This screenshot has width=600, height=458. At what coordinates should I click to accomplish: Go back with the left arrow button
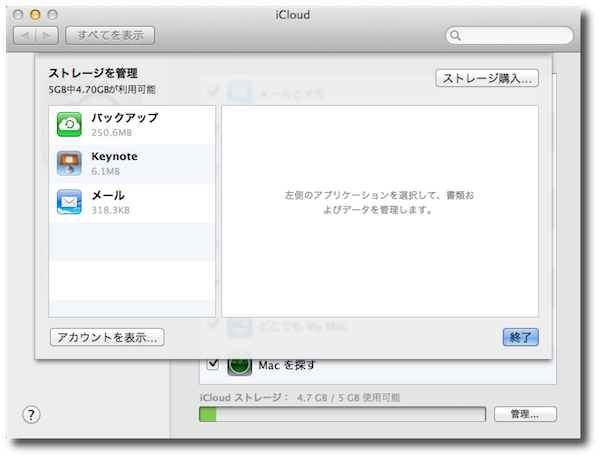[x=25, y=36]
